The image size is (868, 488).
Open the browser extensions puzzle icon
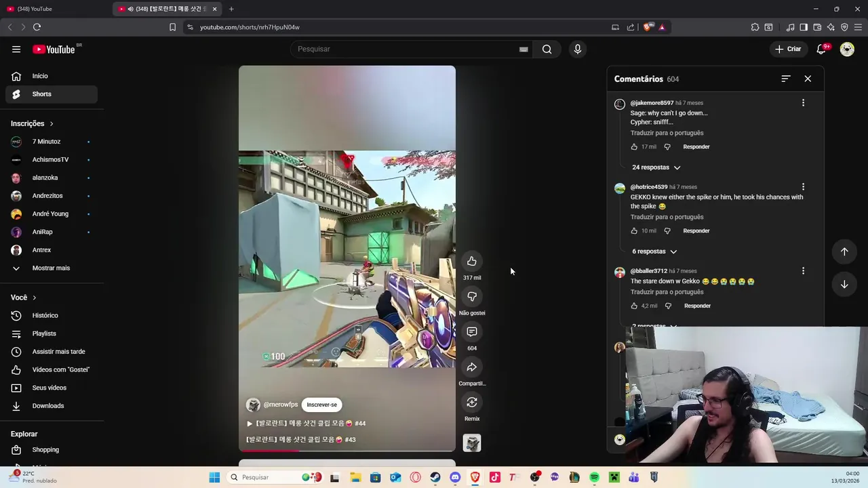tap(755, 27)
